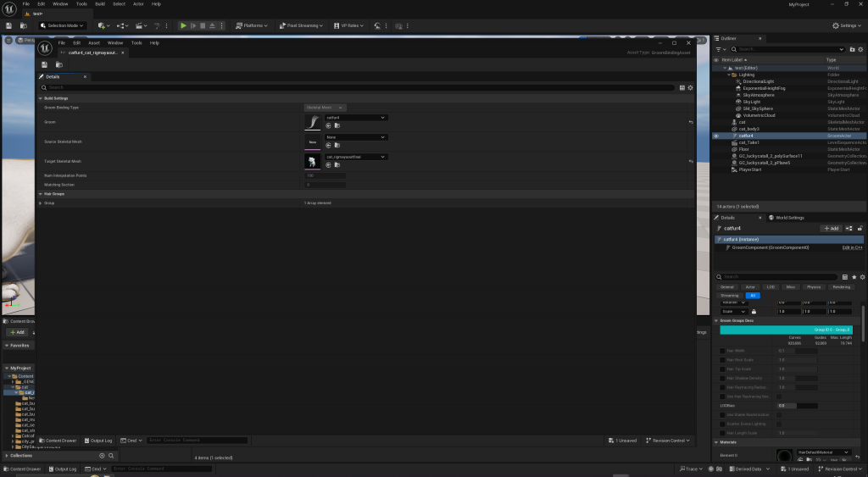Collapse the Lighting folder in Outliner
Viewport: 868px width, 477px height.
[x=728, y=75]
